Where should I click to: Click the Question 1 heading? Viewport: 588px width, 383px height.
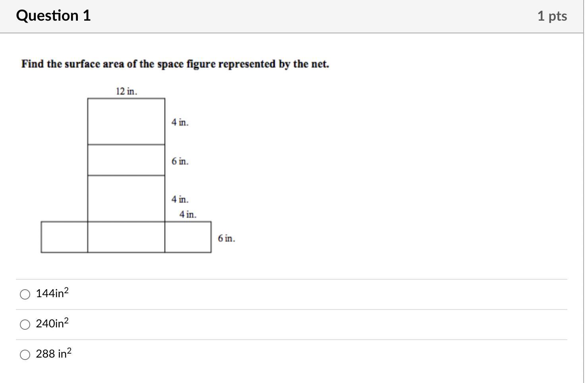pyautogui.click(x=53, y=15)
